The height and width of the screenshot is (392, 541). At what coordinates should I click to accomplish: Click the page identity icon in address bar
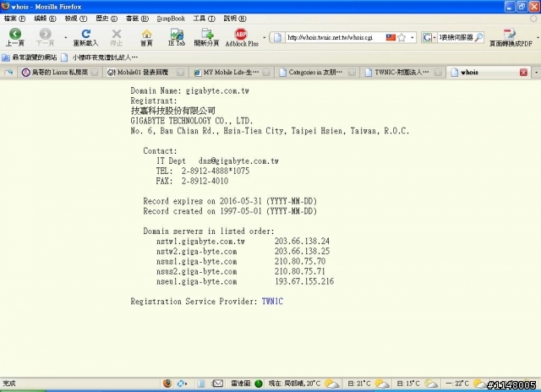(278, 37)
